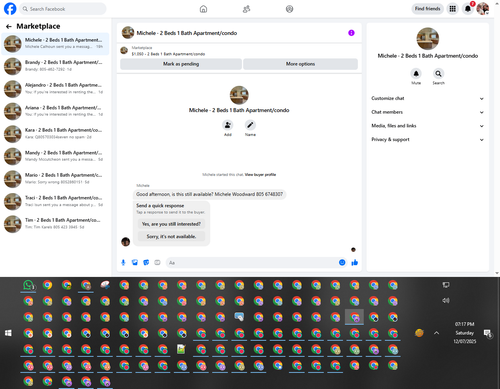Open Ariana's apartment conversation

point(55,111)
